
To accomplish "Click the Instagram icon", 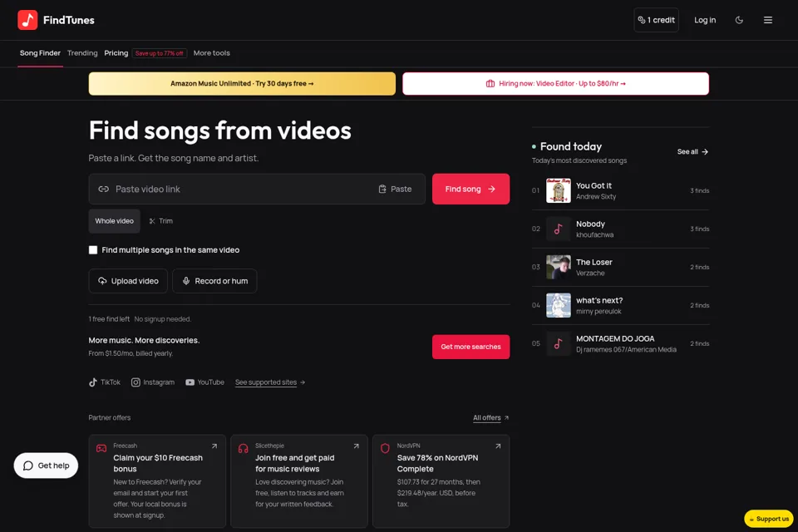I will (135, 382).
